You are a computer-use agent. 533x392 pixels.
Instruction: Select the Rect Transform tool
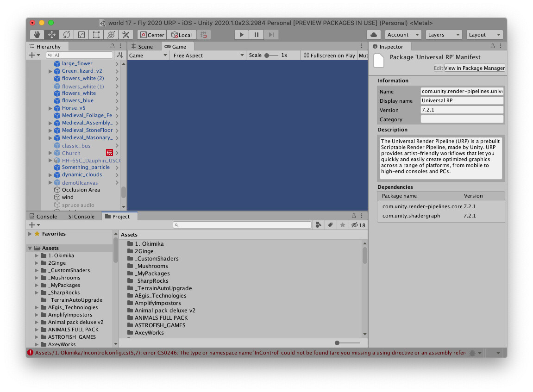[96, 35]
